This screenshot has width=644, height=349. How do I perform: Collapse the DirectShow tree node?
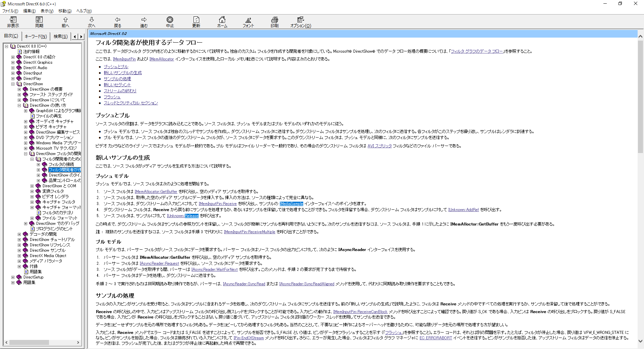13,84
